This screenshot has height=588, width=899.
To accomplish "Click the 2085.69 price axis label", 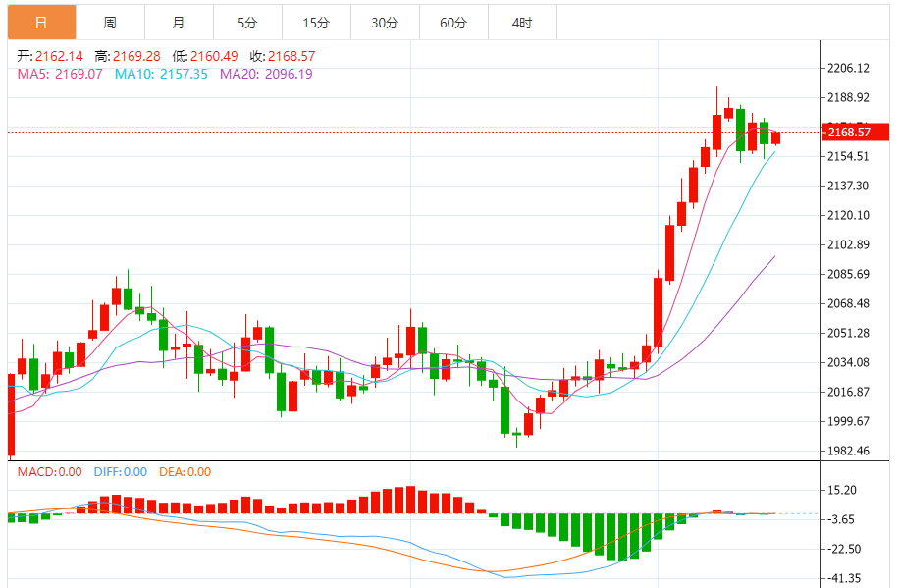I will coord(848,274).
